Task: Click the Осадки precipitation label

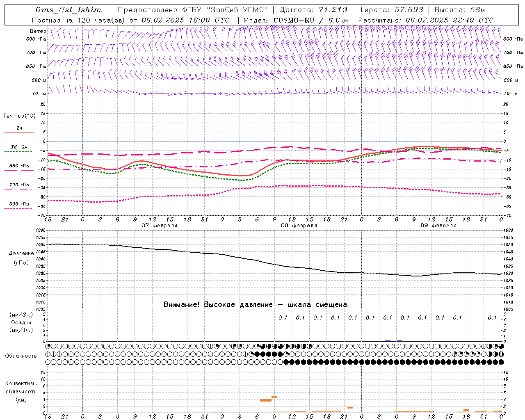Action: [21, 322]
